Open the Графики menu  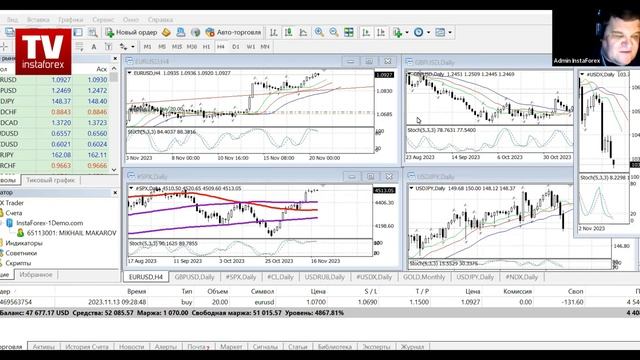[71, 20]
